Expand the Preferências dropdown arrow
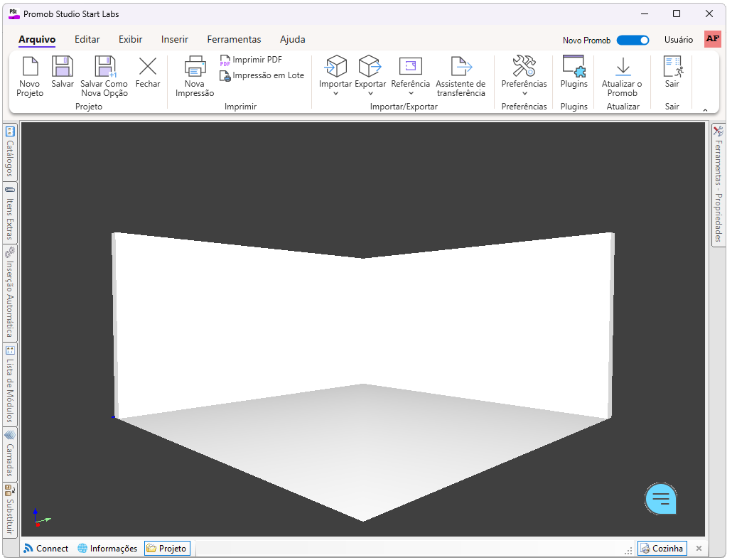This screenshot has width=732, height=560. pyautogui.click(x=524, y=94)
